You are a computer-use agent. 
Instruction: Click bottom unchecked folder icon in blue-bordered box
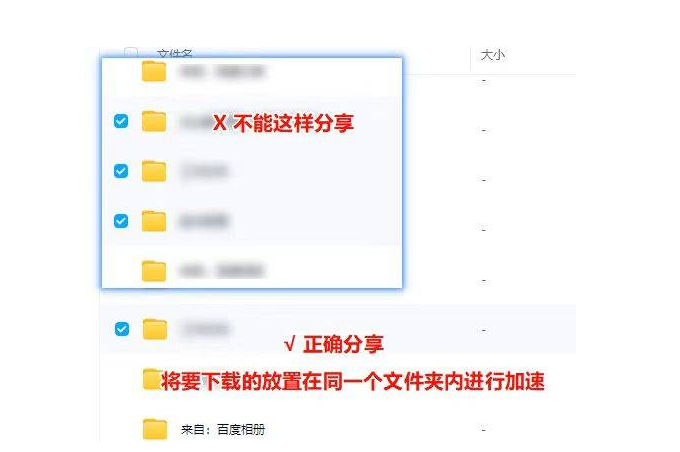(x=154, y=271)
